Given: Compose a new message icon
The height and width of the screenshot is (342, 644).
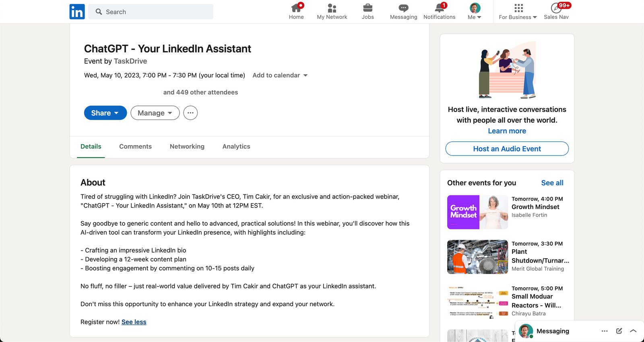Looking at the screenshot, I should click(619, 331).
